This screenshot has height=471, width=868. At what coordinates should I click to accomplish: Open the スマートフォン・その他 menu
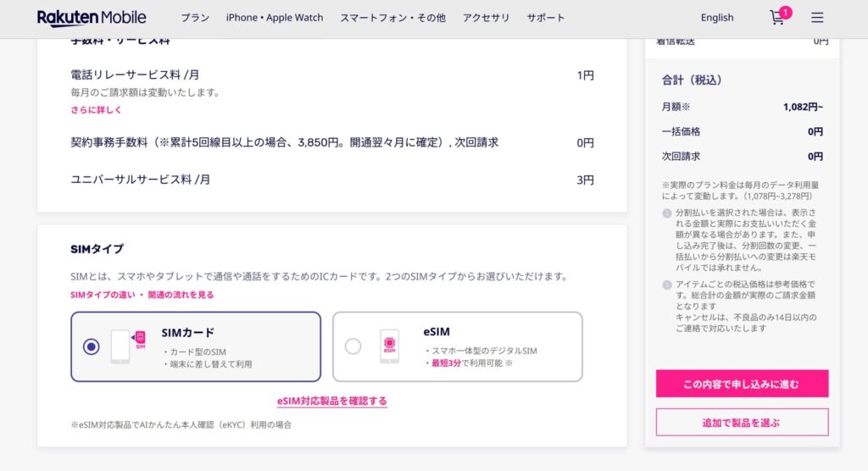coord(392,18)
